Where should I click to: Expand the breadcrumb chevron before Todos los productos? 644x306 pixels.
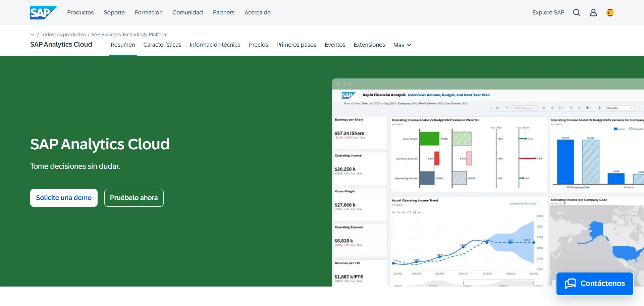pyautogui.click(x=33, y=35)
